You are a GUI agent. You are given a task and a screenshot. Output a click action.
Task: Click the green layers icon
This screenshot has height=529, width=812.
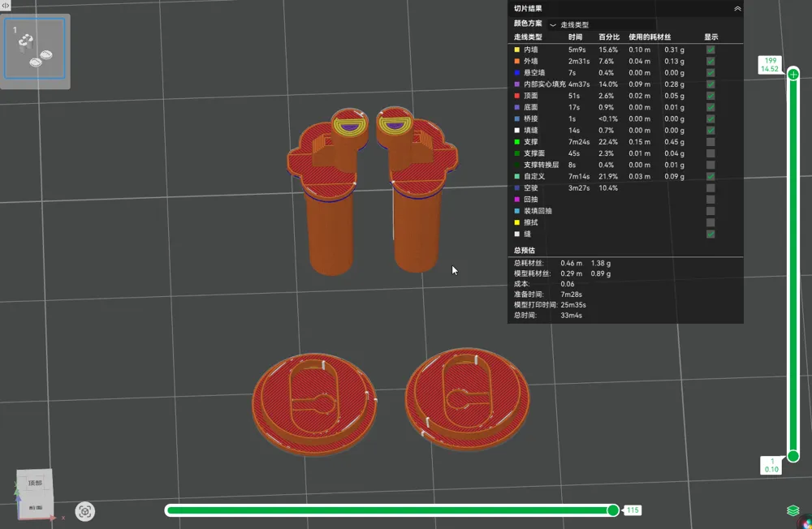(x=793, y=511)
